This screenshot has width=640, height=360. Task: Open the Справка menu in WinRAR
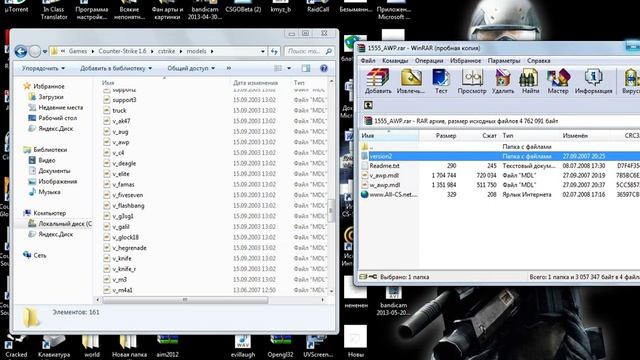pyautogui.click(x=538, y=60)
